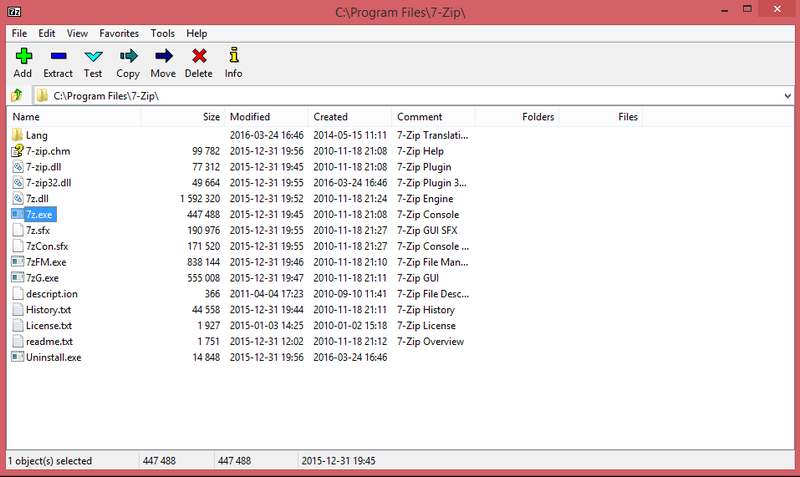800x477 pixels.
Task: Select the 7z.dll file icon
Action: coord(17,198)
